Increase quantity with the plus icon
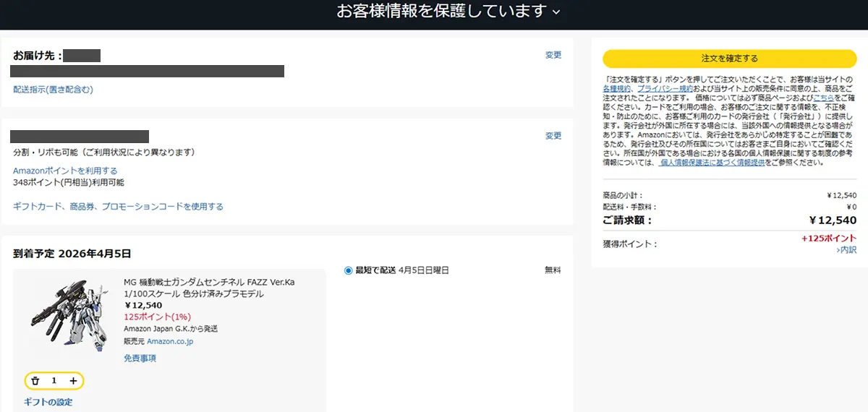The height and width of the screenshot is (412, 868). coord(73,381)
